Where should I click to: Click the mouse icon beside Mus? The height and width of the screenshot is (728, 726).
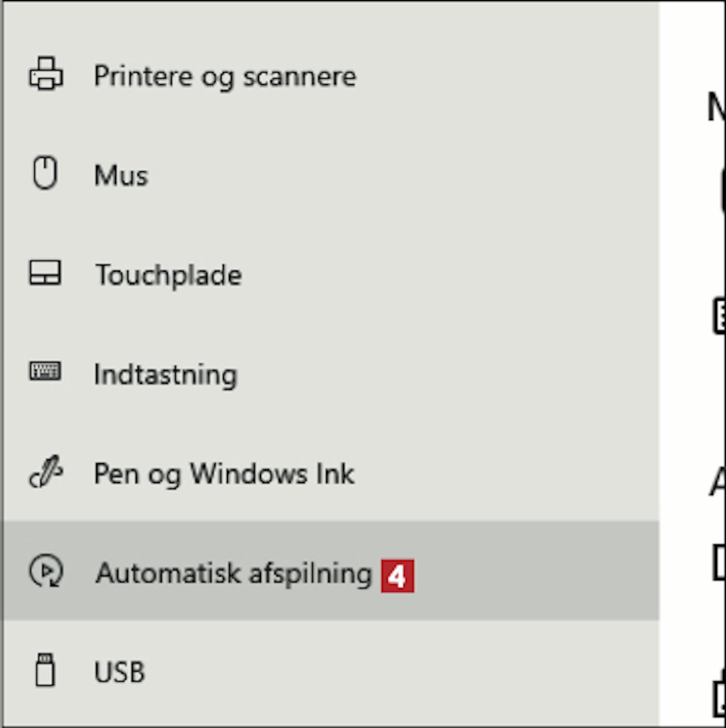point(45,173)
